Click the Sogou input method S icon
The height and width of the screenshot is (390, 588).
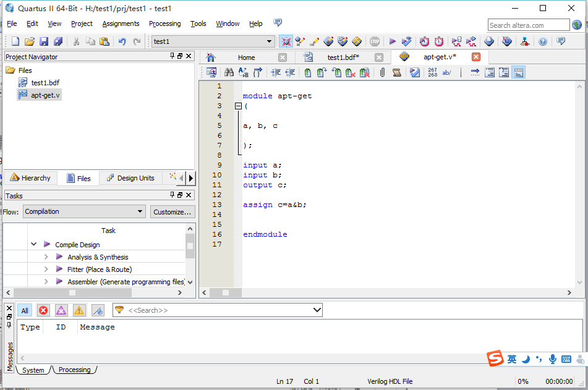coord(495,358)
